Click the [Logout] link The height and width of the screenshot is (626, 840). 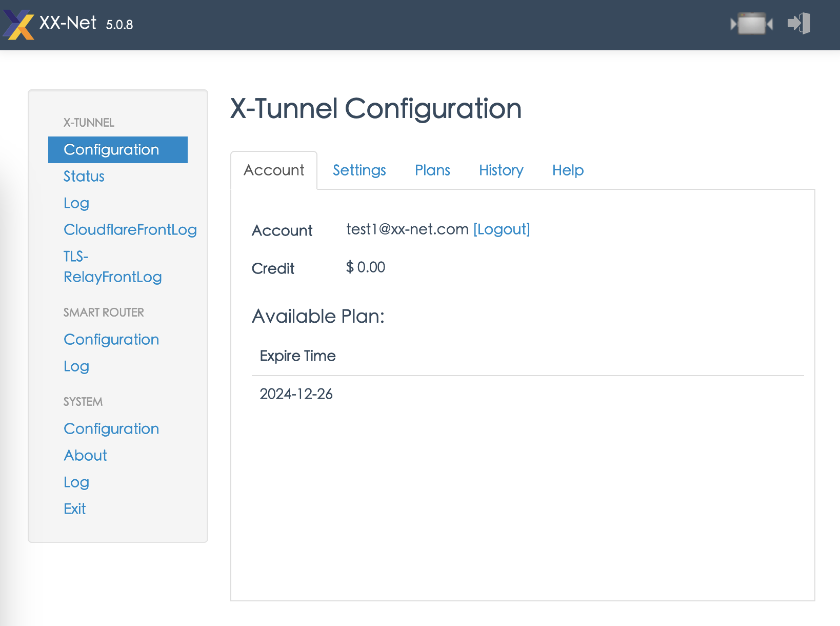(502, 229)
